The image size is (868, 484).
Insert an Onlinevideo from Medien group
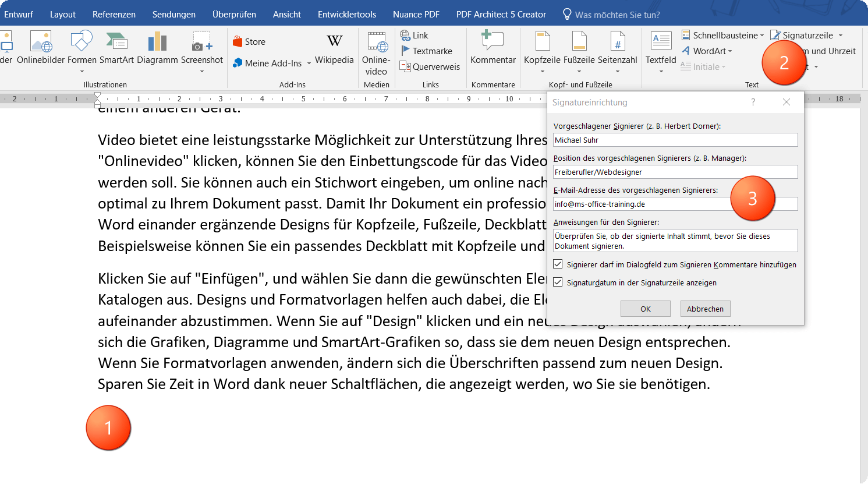376,54
